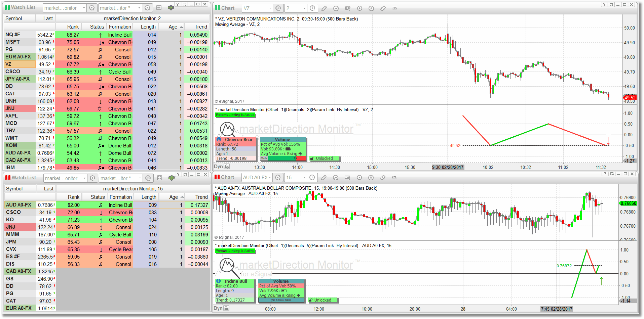Toggle the Dyn lock icon in AUD A0-FX chart

pos(227,309)
